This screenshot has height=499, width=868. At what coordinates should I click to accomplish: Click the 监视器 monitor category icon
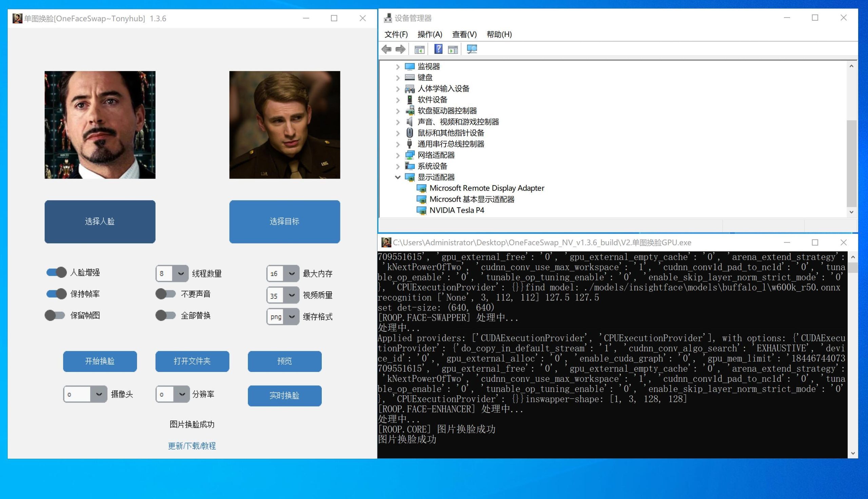coord(410,66)
